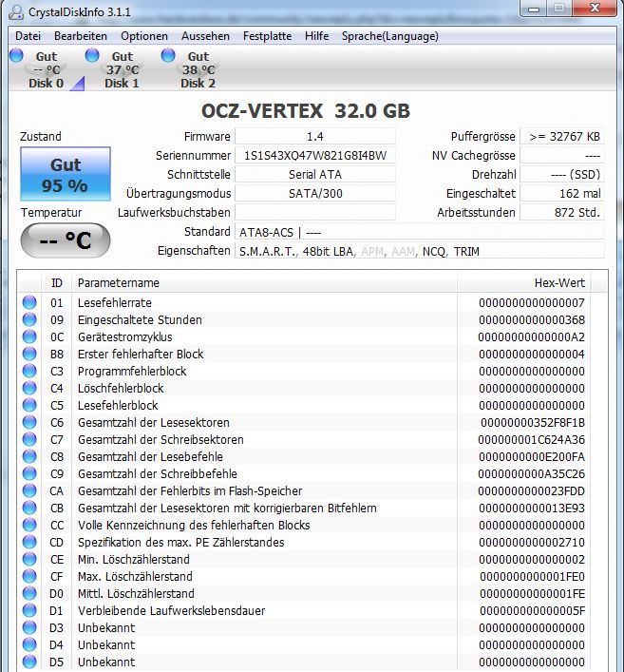Click the Übertragungsmodus field SATA/300

[x=315, y=193]
